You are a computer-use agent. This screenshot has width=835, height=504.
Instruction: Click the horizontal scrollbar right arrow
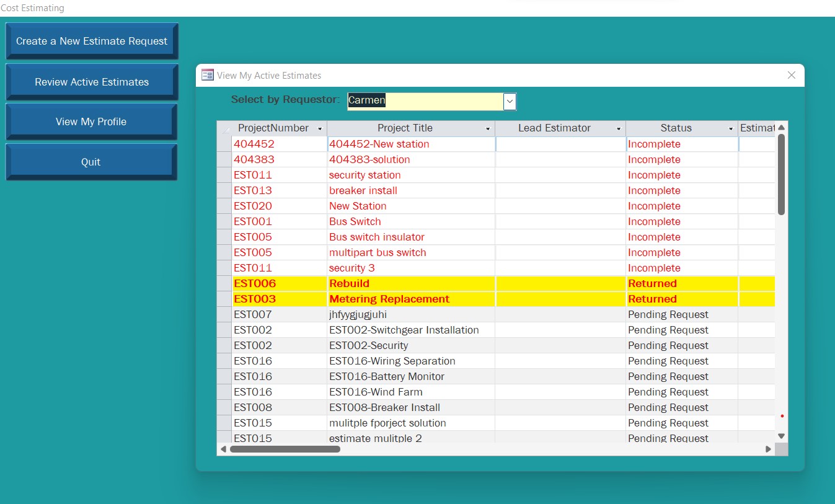(769, 449)
